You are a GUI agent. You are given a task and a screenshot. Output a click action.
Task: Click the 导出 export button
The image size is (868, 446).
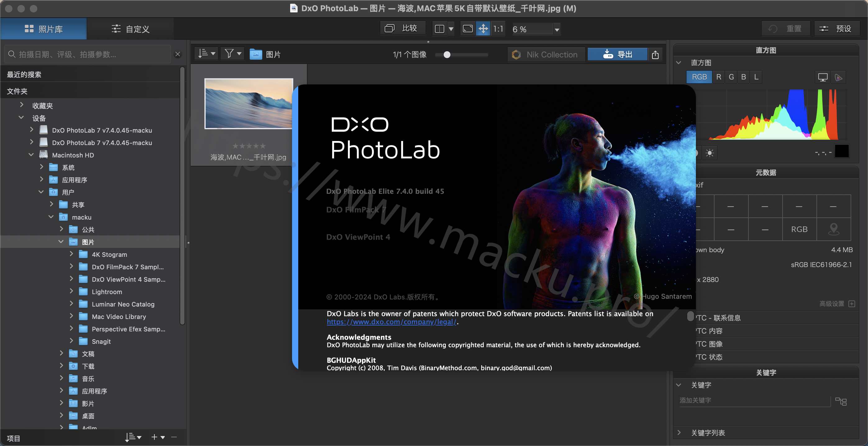point(617,54)
